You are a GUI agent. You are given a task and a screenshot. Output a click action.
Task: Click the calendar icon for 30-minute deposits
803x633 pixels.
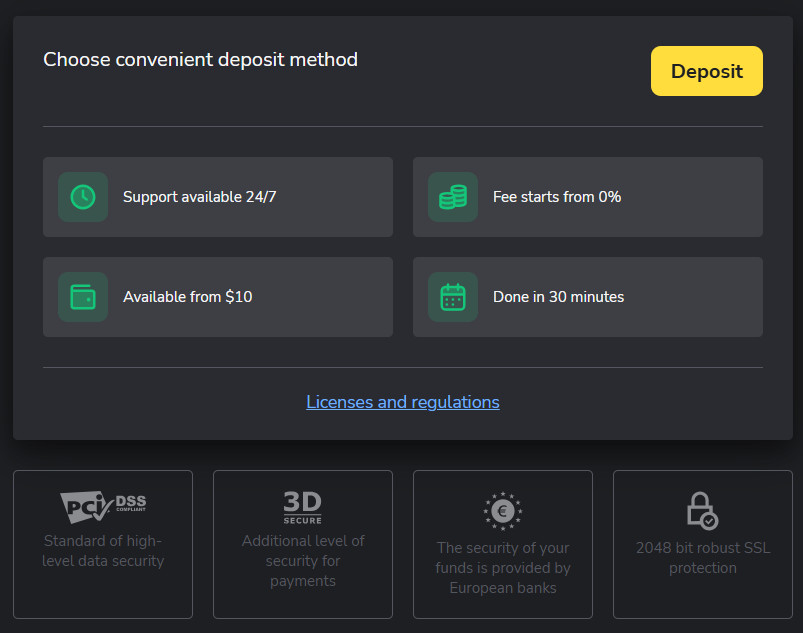[x=453, y=297]
